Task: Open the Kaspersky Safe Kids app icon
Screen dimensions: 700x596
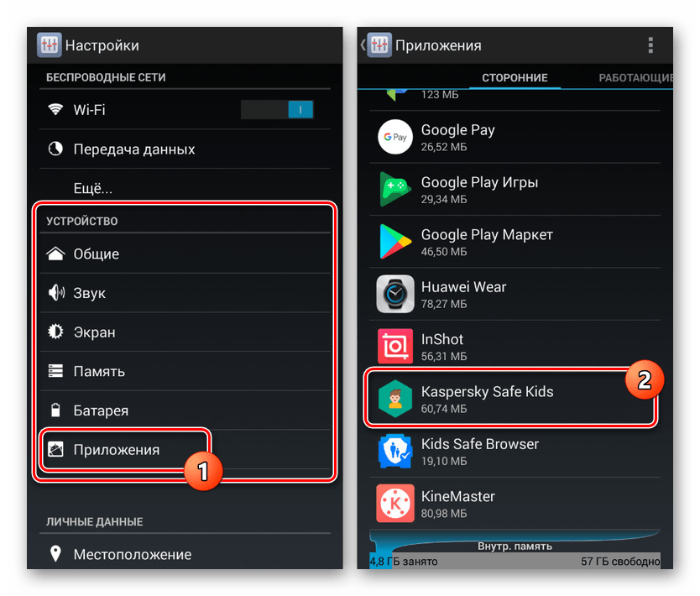Action: [395, 399]
